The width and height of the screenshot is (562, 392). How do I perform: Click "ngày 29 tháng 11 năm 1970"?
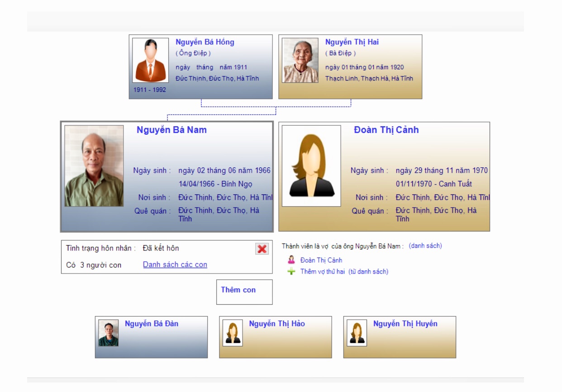click(x=442, y=170)
